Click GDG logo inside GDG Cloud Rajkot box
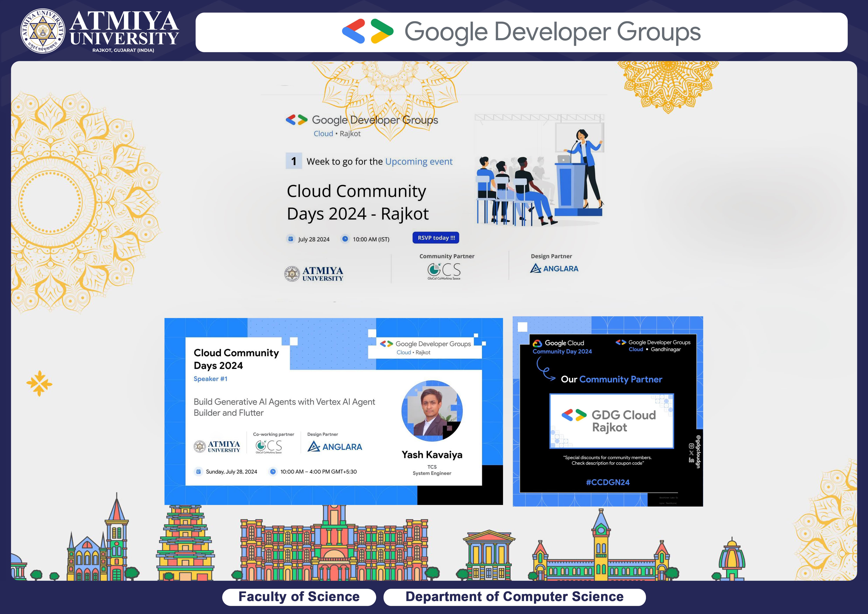Screen dimensions: 868x614 tap(574, 415)
